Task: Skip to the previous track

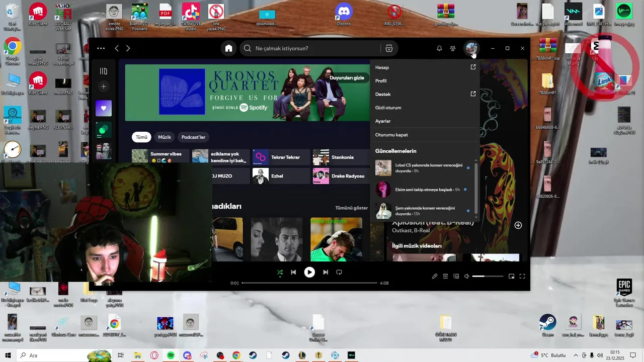Action: tap(293, 272)
